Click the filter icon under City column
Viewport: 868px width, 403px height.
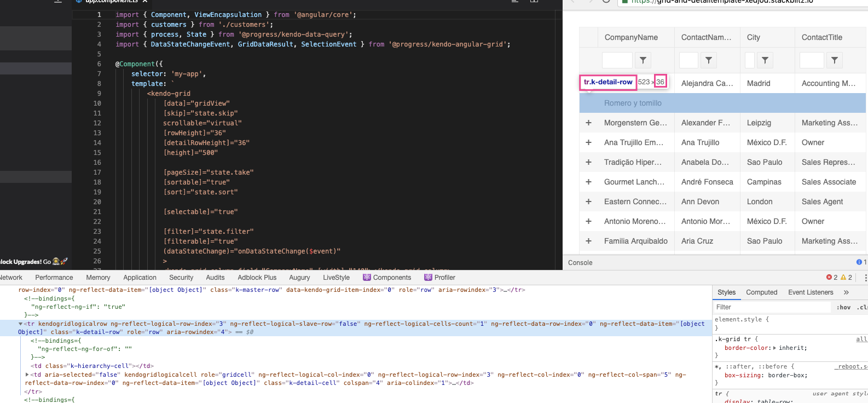point(765,60)
